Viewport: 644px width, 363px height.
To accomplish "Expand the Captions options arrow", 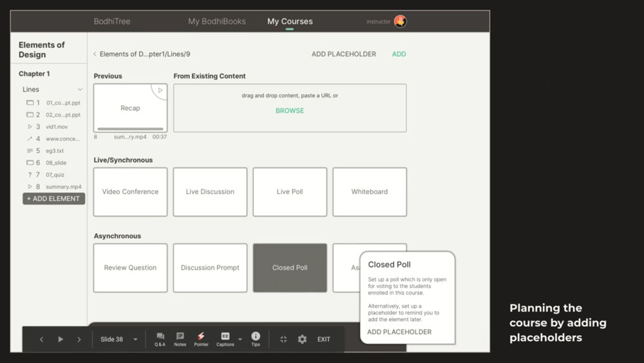I will click(x=240, y=340).
